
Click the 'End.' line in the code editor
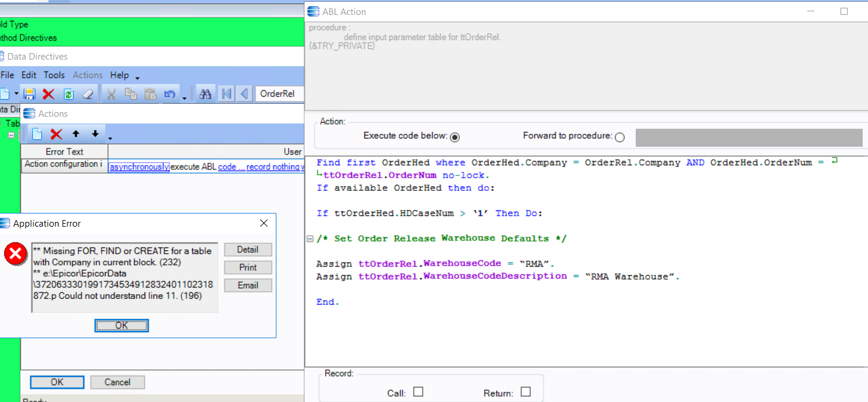point(328,302)
